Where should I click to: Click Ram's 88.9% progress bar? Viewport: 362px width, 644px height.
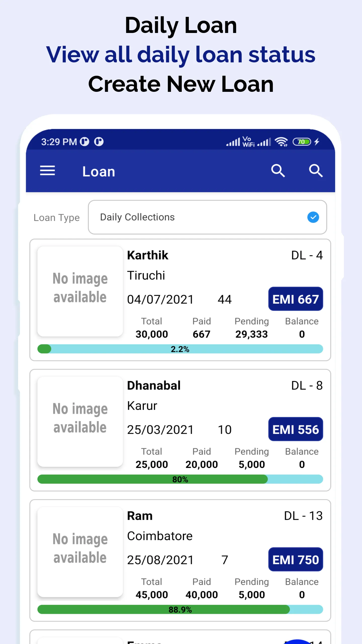180,610
